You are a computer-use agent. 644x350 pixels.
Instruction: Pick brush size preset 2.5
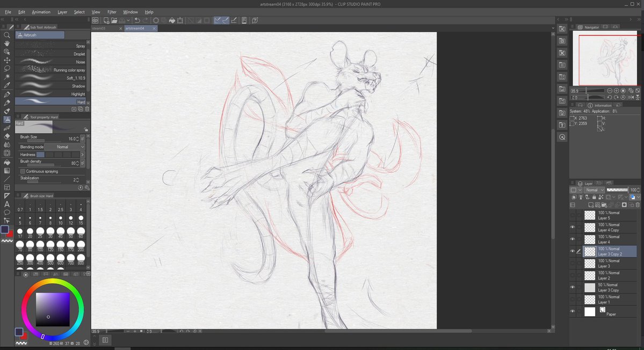pyautogui.click(x=60, y=206)
